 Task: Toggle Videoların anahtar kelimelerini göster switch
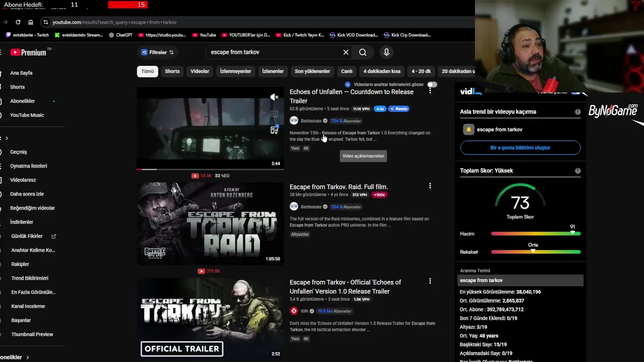432,84
